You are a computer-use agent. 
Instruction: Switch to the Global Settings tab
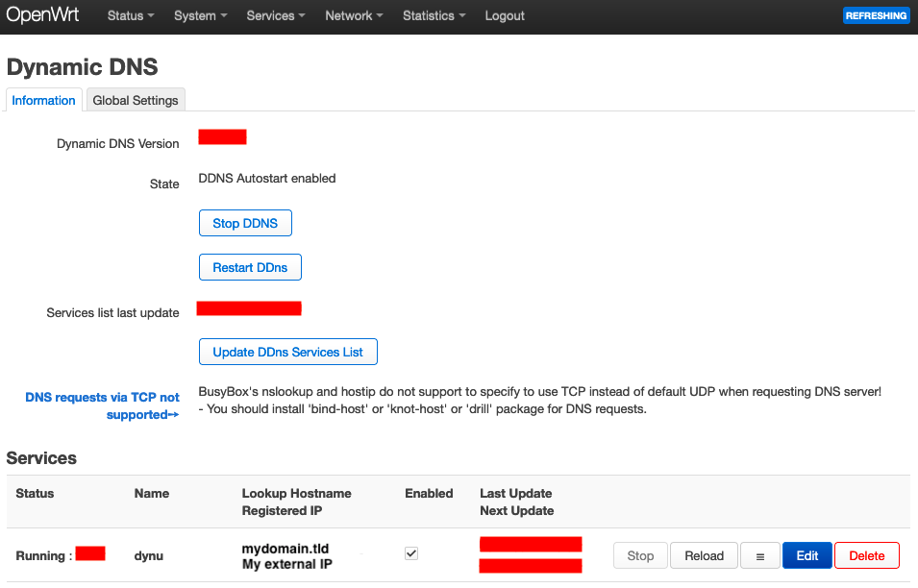(136, 100)
